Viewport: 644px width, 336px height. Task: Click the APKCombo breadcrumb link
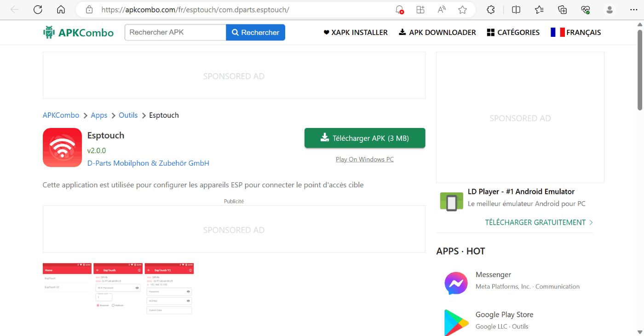[x=61, y=115]
